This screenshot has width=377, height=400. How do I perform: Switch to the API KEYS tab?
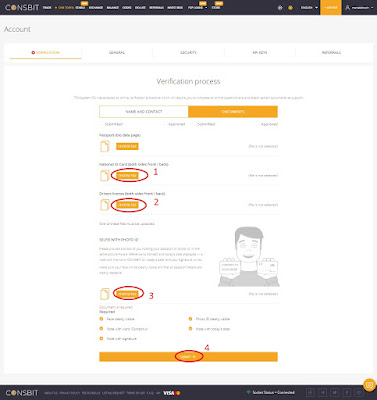[x=260, y=52]
